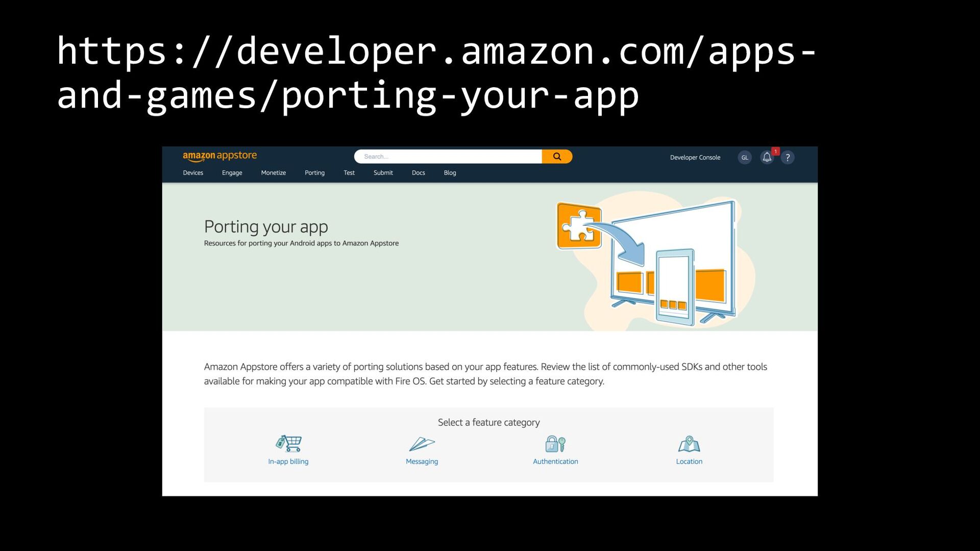Click the Amazon Appstore logo
Viewport: 980px width, 551px height.
click(219, 156)
